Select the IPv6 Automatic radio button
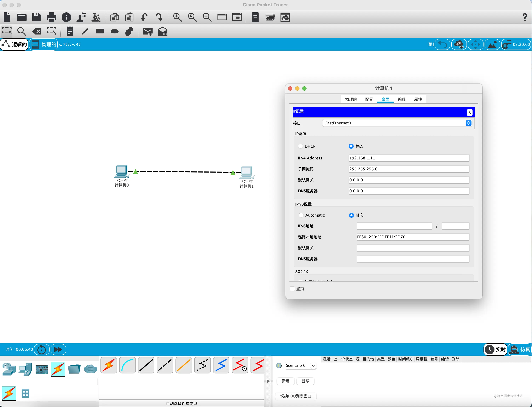532x407 pixels. coord(301,215)
